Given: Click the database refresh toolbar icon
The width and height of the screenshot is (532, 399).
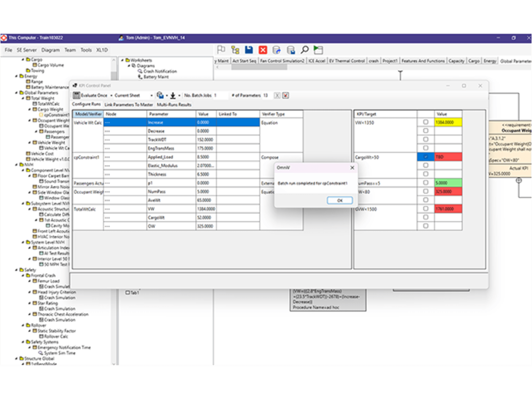Looking at the screenshot, I should click(277, 50).
